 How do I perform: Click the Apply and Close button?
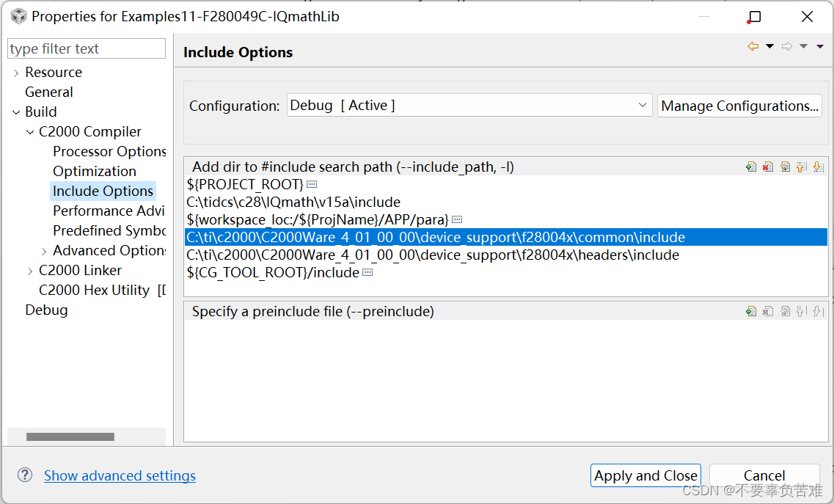[645, 475]
